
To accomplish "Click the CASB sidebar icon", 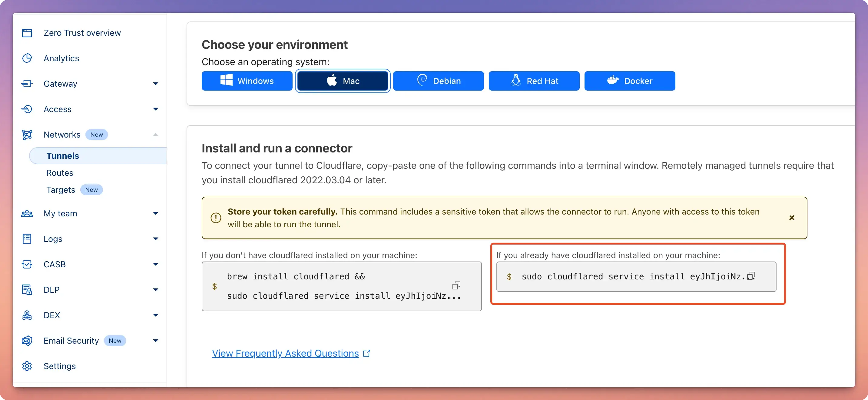I will click(x=27, y=265).
